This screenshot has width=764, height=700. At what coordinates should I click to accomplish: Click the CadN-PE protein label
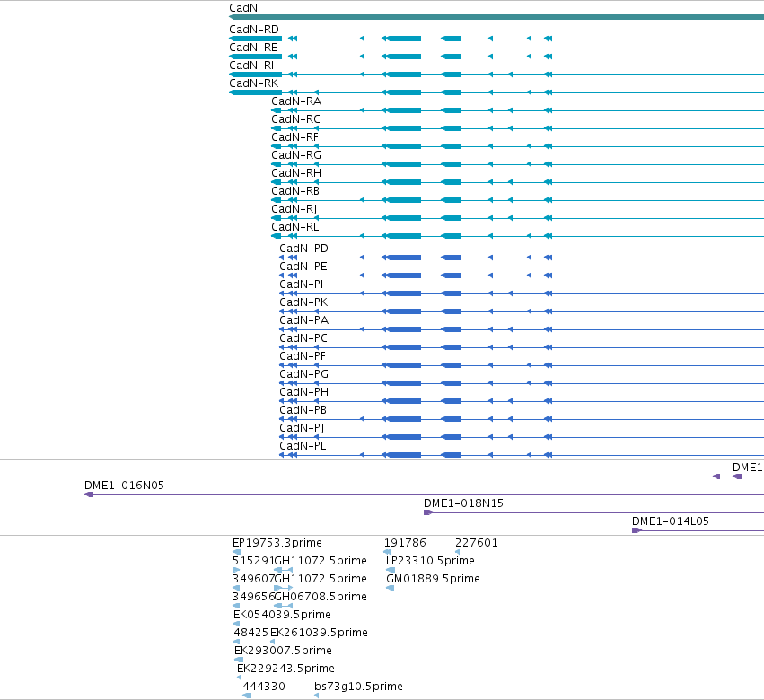pos(303,267)
